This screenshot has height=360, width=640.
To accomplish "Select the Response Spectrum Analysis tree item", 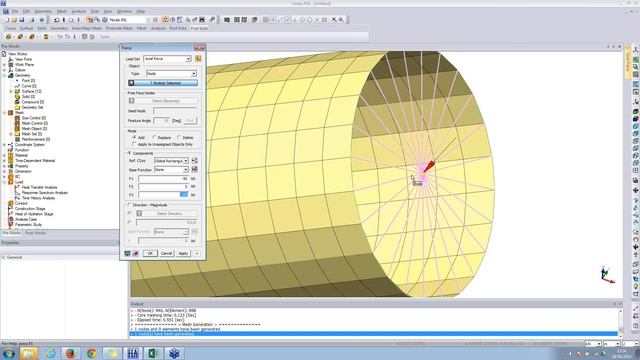I will (x=45, y=193).
